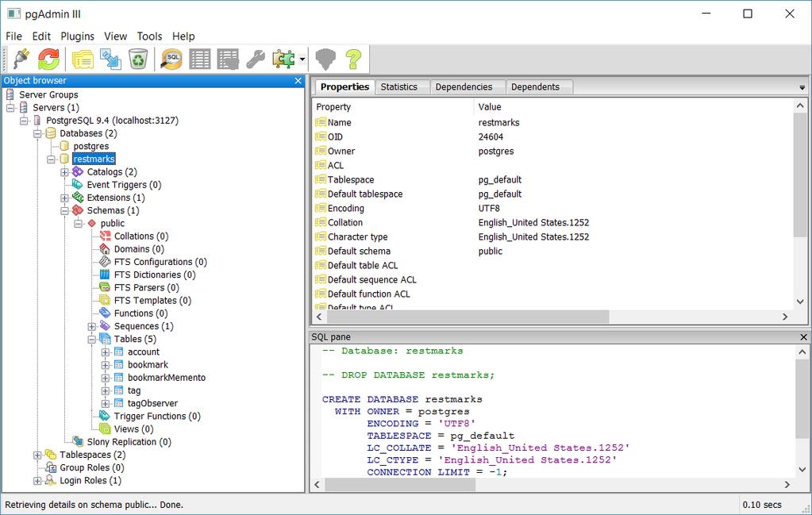This screenshot has width=812, height=515.
Task: Launch the SQL query tool magnifier icon
Action: pos(171,59)
